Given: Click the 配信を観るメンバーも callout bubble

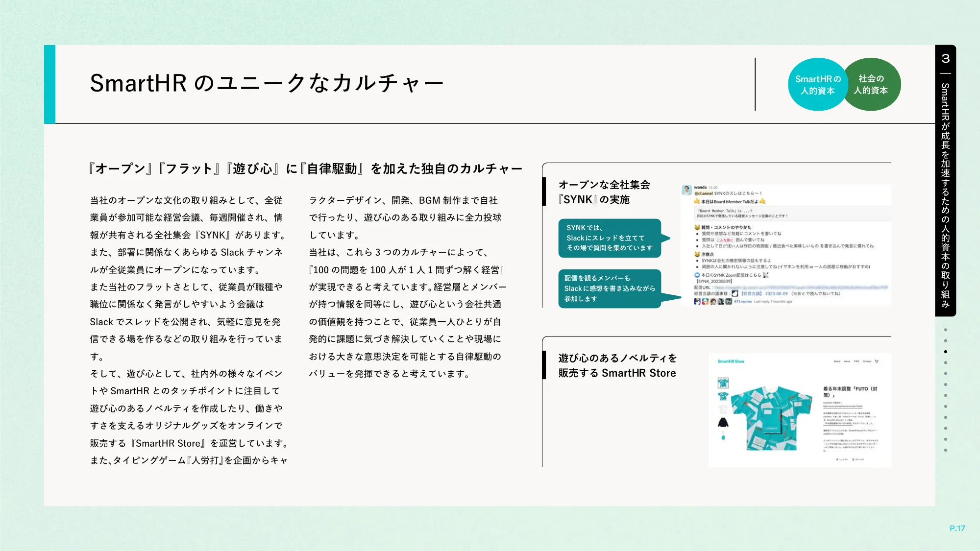Looking at the screenshot, I should click(x=610, y=288).
